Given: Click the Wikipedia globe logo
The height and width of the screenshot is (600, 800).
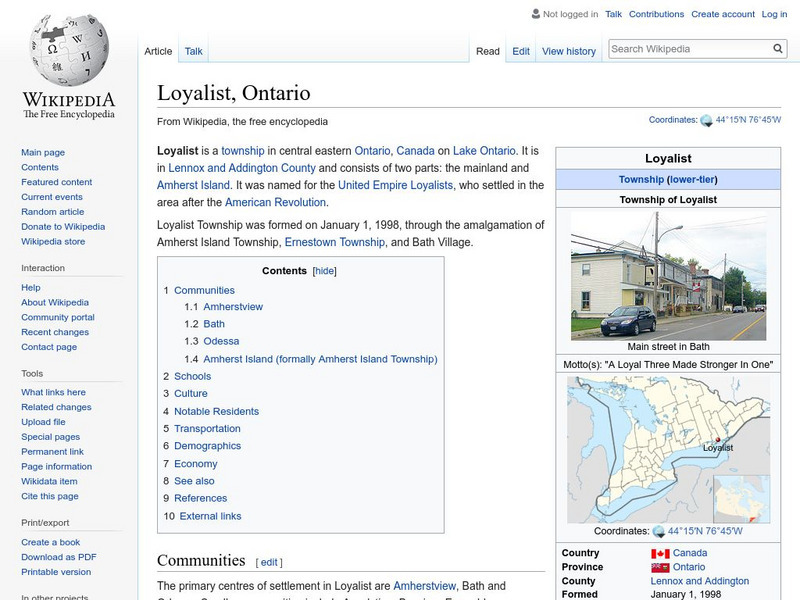Looking at the screenshot, I should pos(69,50).
